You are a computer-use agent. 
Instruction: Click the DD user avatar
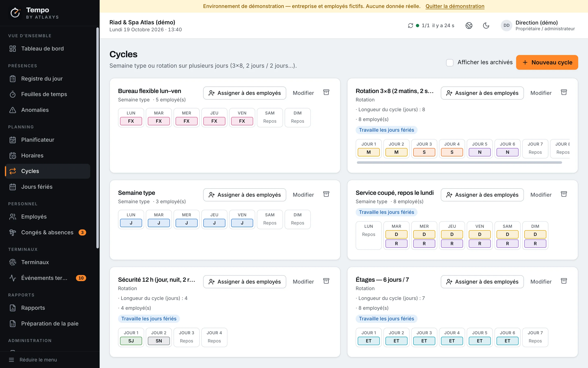[x=506, y=26]
